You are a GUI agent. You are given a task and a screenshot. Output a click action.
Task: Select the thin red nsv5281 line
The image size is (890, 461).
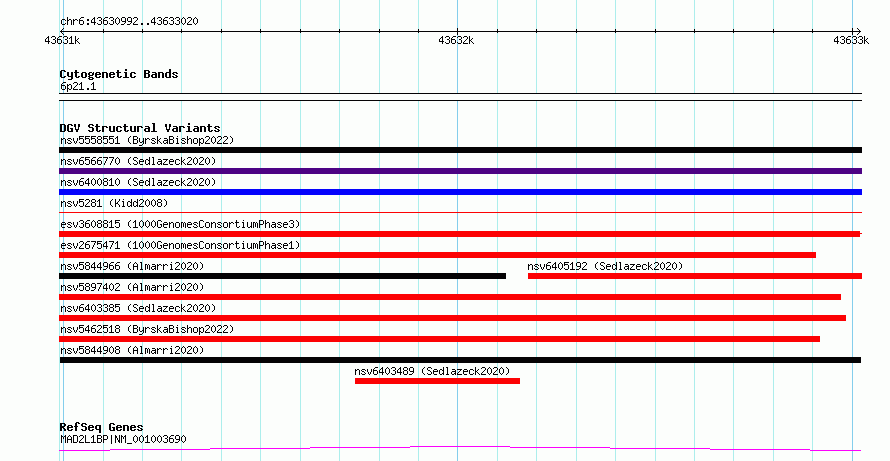460,213
